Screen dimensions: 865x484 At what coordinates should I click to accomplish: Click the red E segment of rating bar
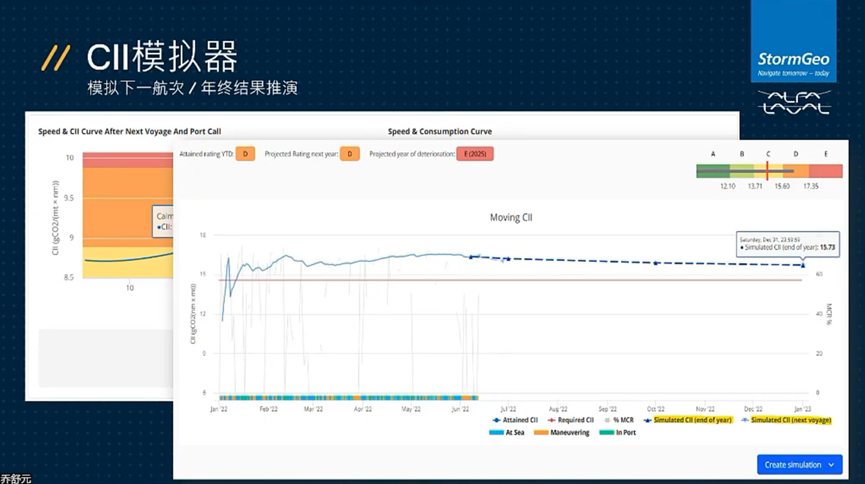(826, 171)
